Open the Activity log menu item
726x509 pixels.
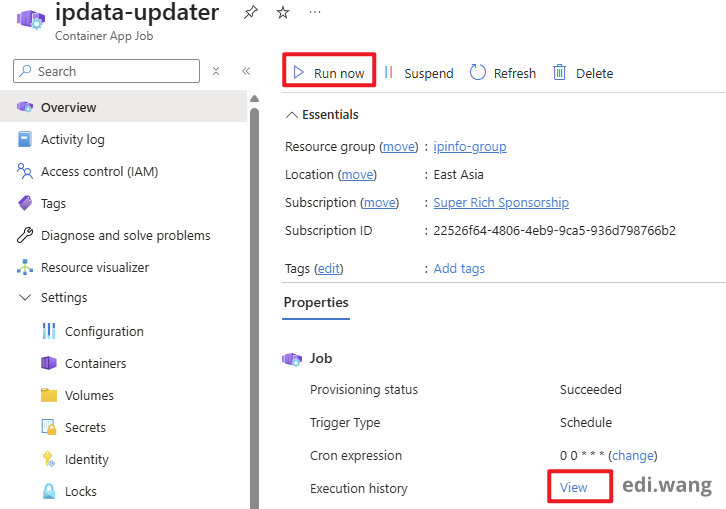pyautogui.click(x=72, y=139)
